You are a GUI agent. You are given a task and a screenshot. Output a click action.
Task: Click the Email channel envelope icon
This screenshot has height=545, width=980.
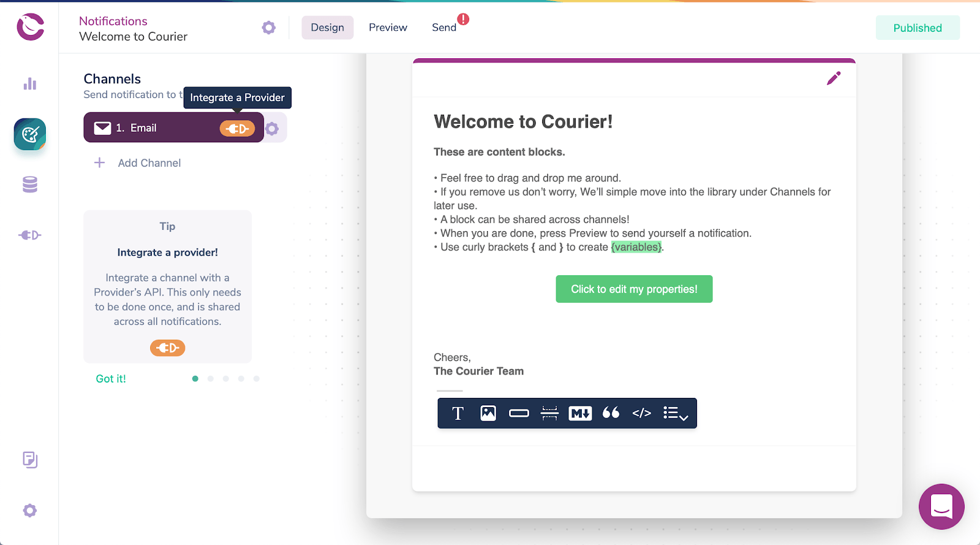point(102,128)
